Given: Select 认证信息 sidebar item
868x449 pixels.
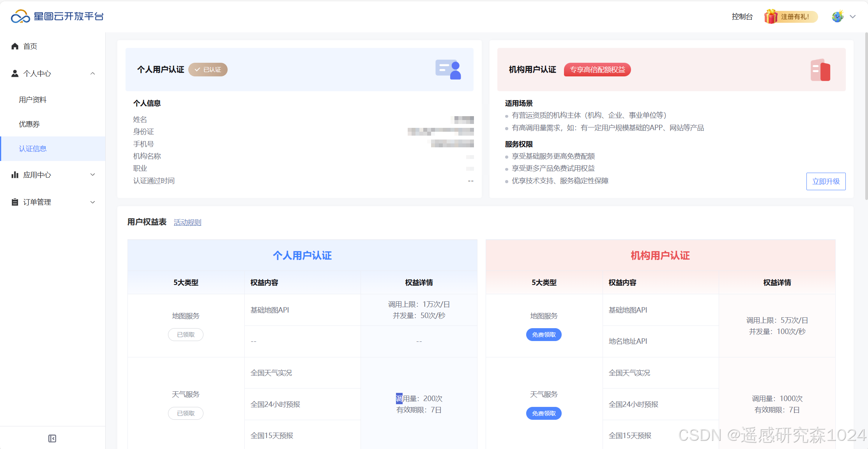Looking at the screenshot, I should [x=33, y=148].
